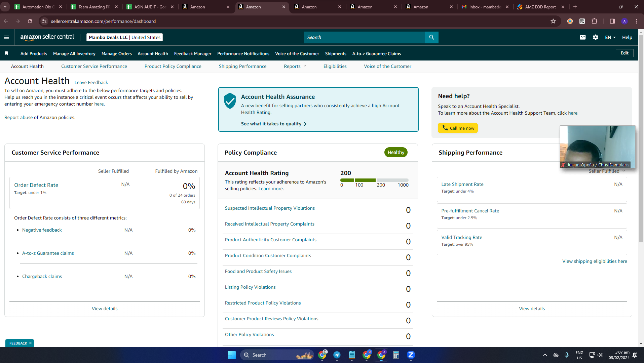Open Listing Policy Violations link
644x363 pixels.
(x=250, y=287)
